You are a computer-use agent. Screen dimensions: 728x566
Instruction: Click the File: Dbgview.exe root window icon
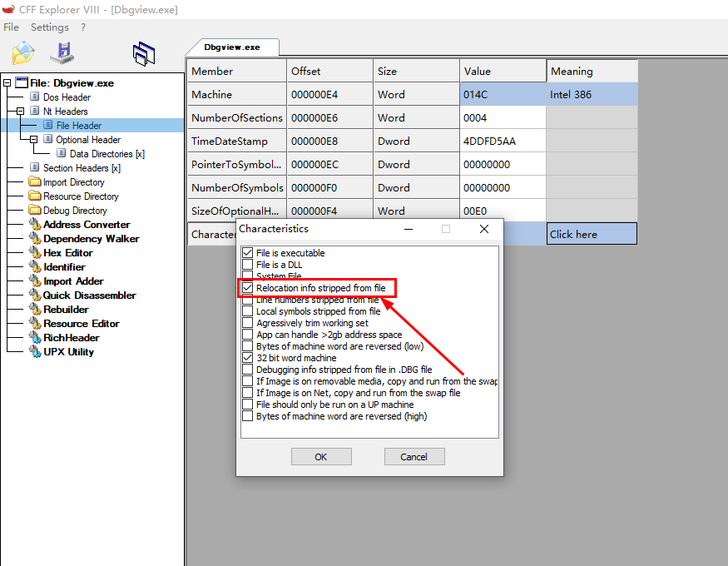(22, 82)
